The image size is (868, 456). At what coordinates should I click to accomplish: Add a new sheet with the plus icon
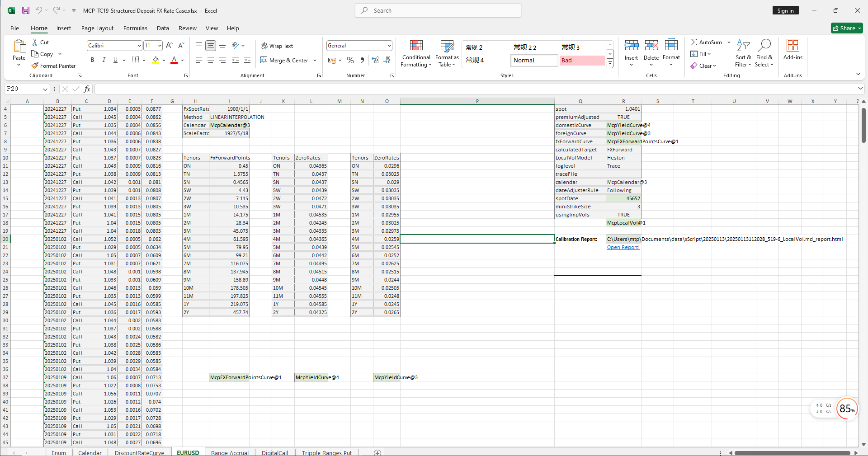377,452
